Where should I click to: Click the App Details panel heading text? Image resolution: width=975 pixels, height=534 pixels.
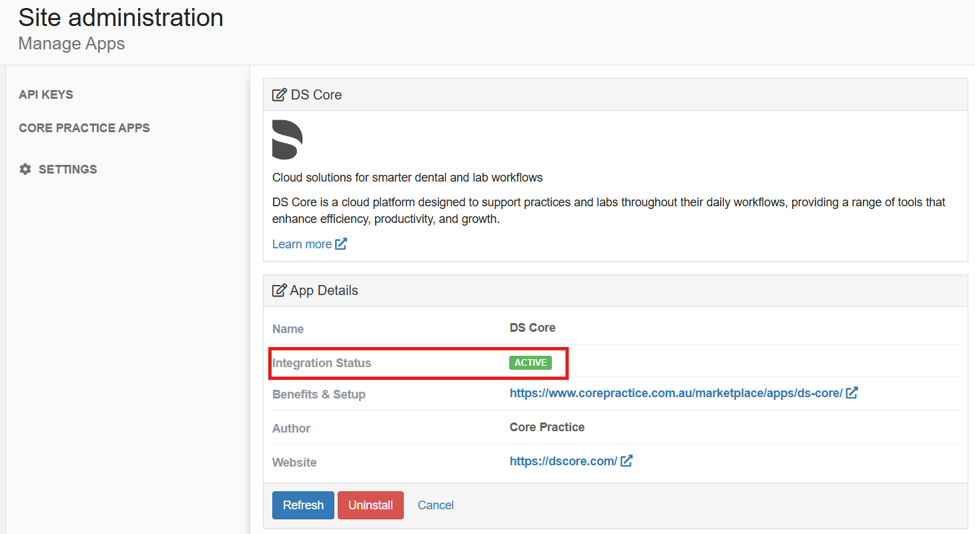tap(324, 290)
